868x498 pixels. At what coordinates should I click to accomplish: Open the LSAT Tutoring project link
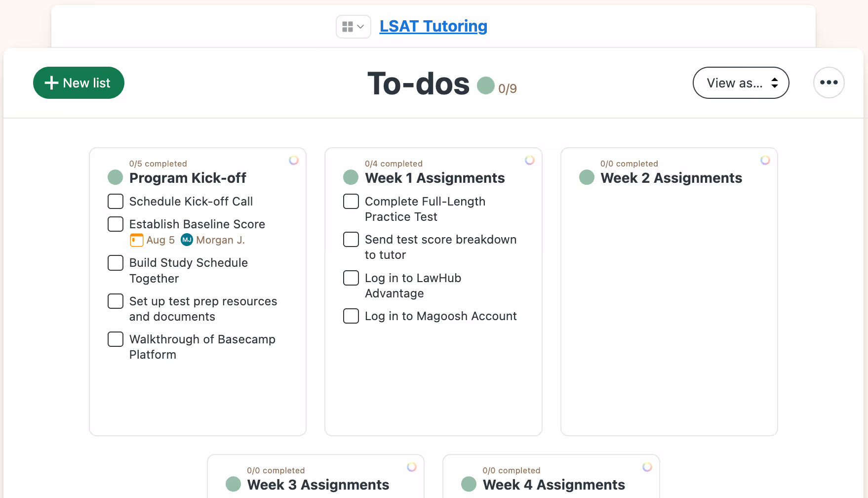(x=433, y=26)
